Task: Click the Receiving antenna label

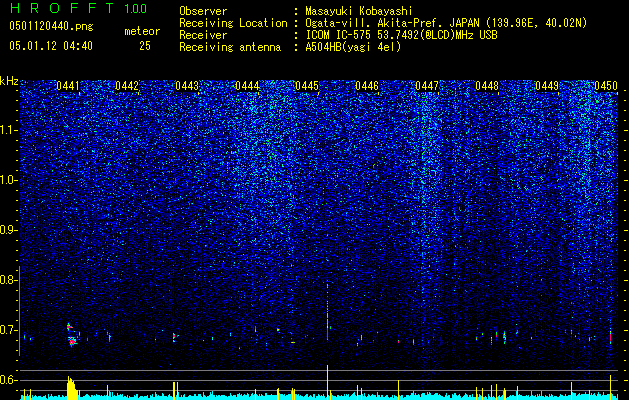Action: coord(230,47)
